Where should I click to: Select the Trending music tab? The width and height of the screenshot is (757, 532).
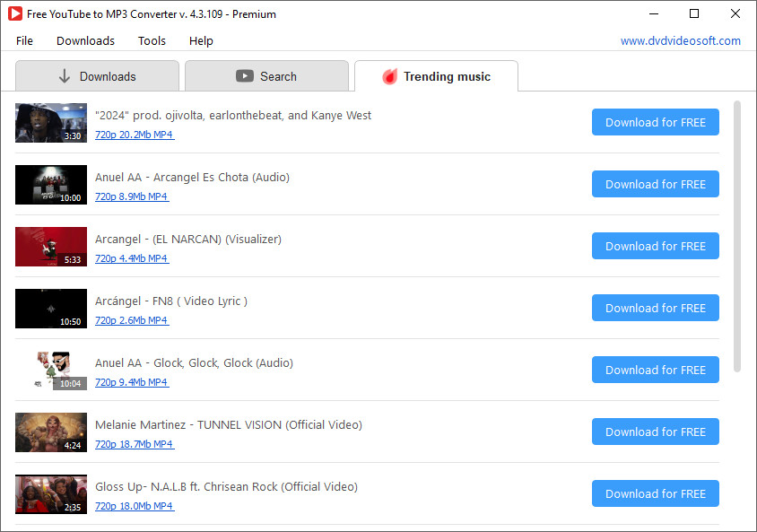point(436,75)
